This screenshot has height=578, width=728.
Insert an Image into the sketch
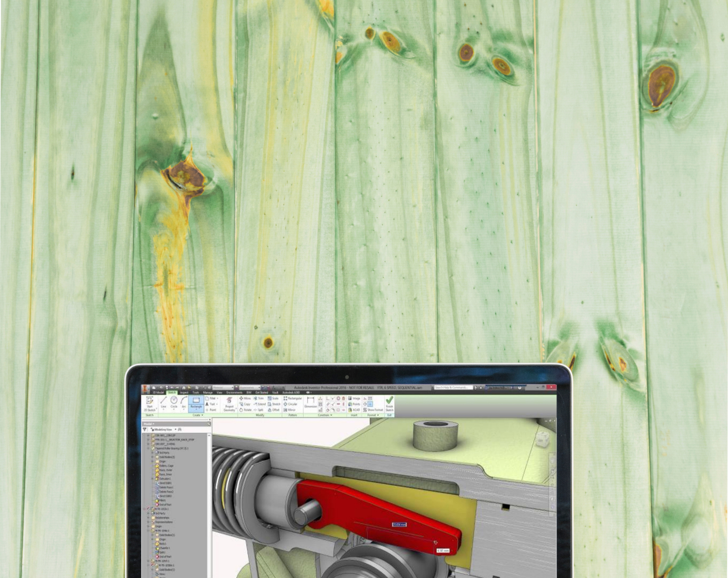coord(352,398)
